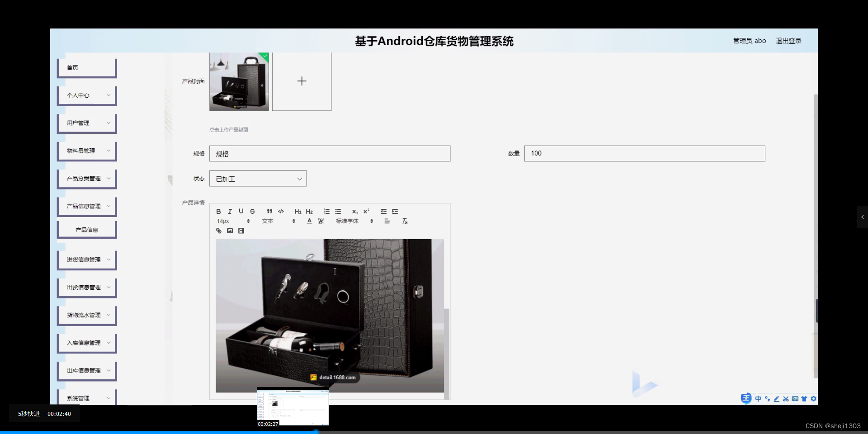The height and width of the screenshot is (434, 868).
Task: Insert a hyperlink using the link icon
Action: [219, 231]
